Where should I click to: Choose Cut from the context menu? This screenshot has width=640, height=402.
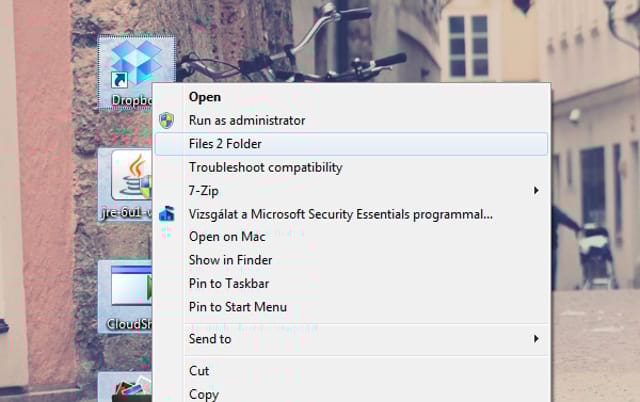(351, 371)
